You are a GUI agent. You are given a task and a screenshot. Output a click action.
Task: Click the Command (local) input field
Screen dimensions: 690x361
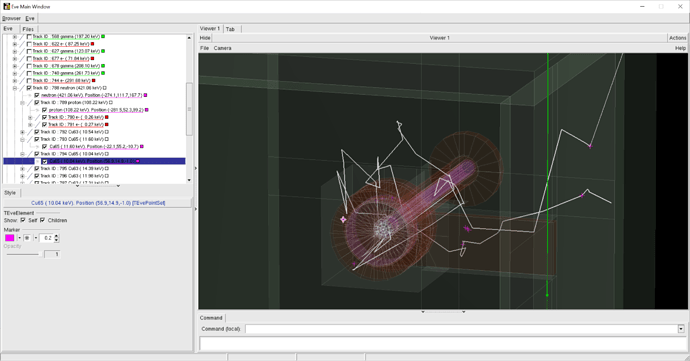(x=461, y=329)
